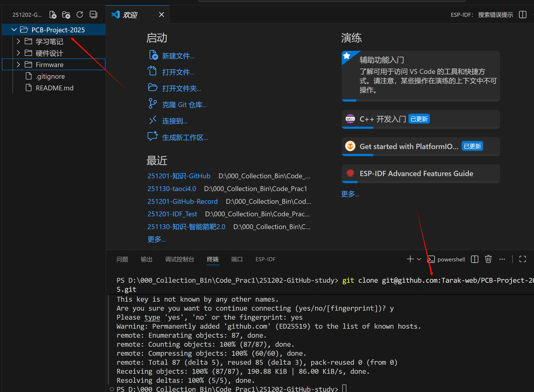Open the new terminal profile dropdown arrow

[419, 259]
